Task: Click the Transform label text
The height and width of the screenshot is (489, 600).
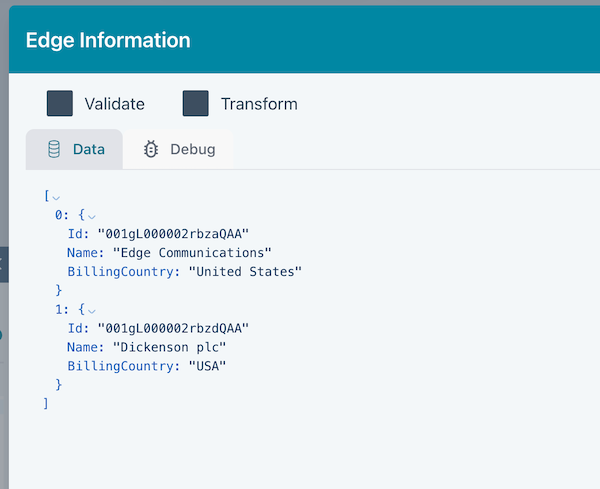Action: [x=259, y=104]
